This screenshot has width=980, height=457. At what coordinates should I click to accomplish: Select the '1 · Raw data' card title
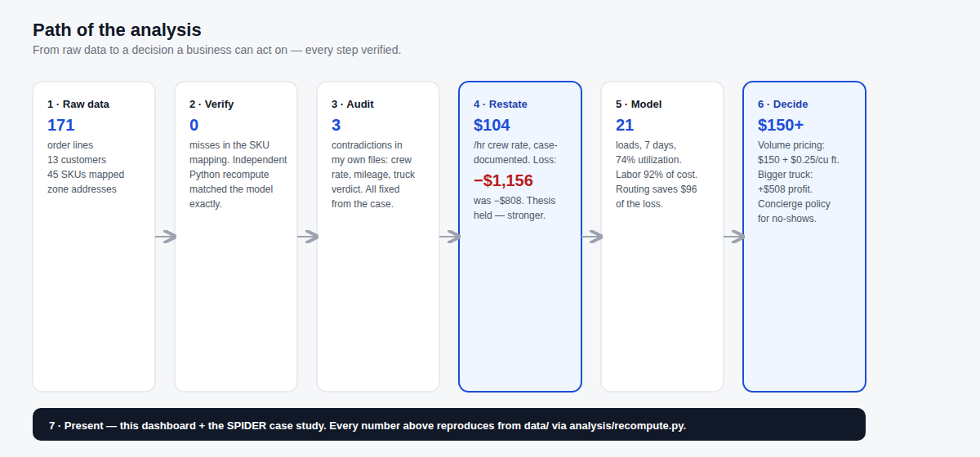point(78,104)
